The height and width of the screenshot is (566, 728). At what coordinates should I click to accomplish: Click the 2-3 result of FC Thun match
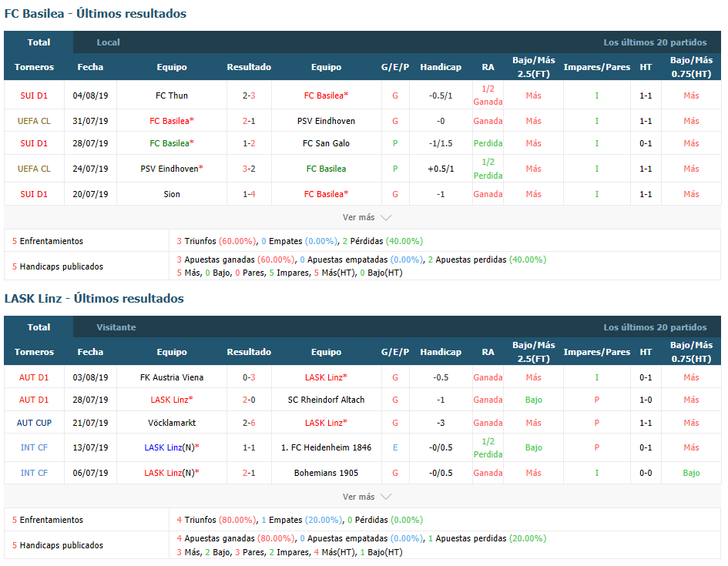pos(249,95)
